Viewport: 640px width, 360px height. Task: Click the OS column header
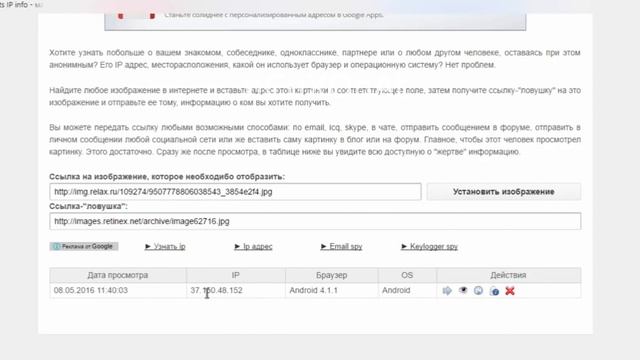407,275
